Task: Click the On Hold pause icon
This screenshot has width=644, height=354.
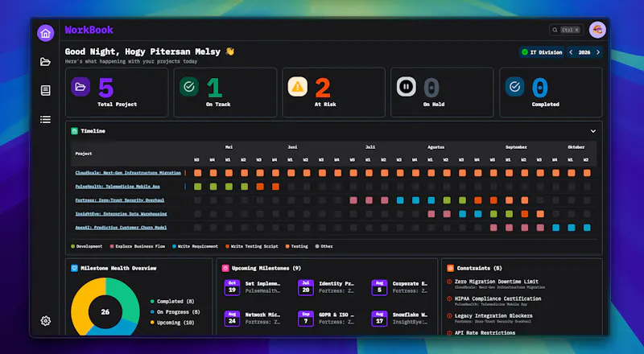Action: [x=407, y=87]
